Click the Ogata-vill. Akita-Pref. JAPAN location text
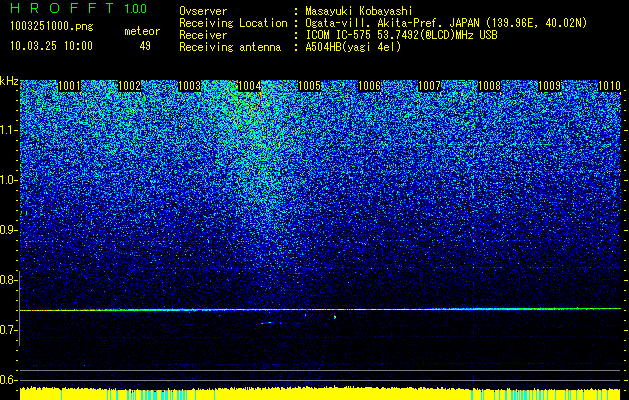 tap(446, 23)
